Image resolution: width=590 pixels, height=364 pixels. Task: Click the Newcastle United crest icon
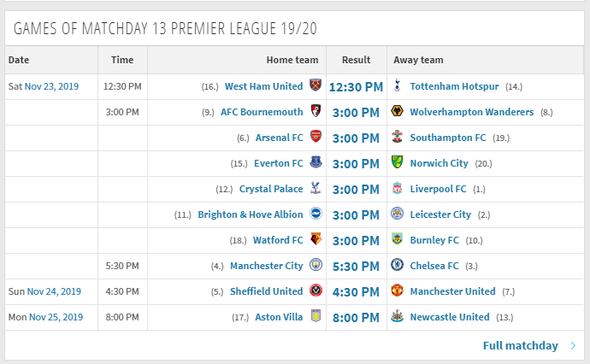pos(397,316)
